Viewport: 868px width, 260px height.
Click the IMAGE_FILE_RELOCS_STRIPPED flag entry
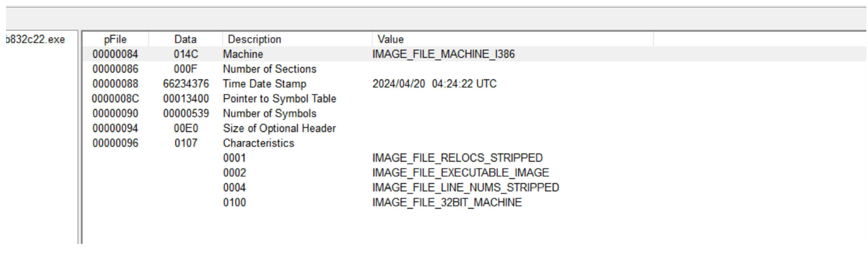click(x=458, y=159)
